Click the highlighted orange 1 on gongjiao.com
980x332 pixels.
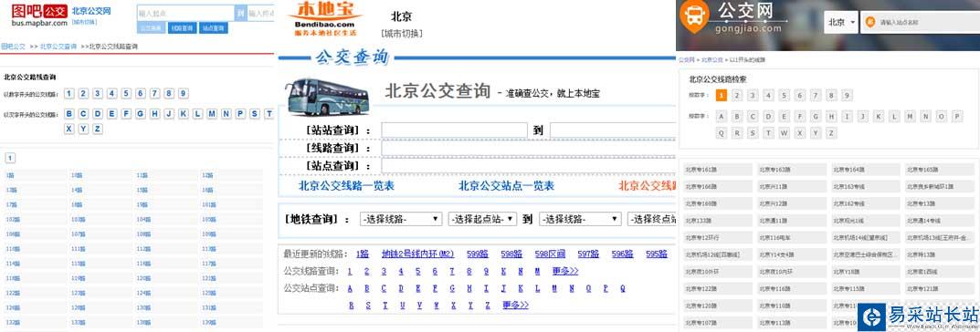coord(722,96)
